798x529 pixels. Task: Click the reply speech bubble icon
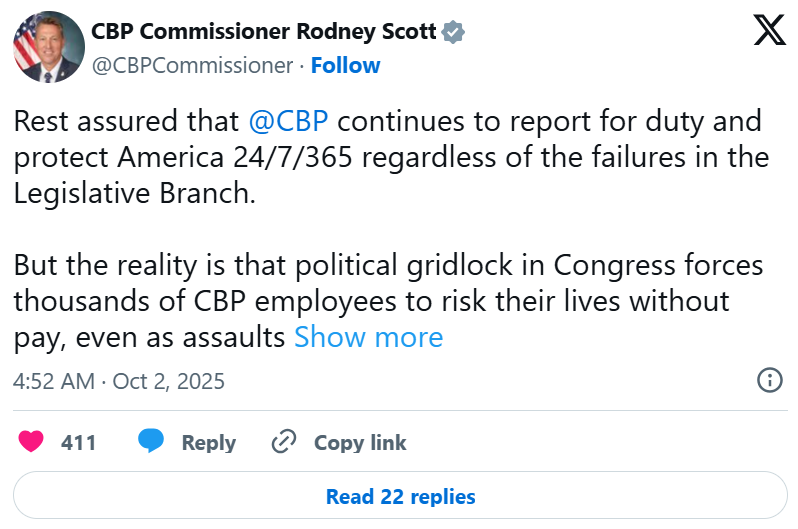[151, 442]
